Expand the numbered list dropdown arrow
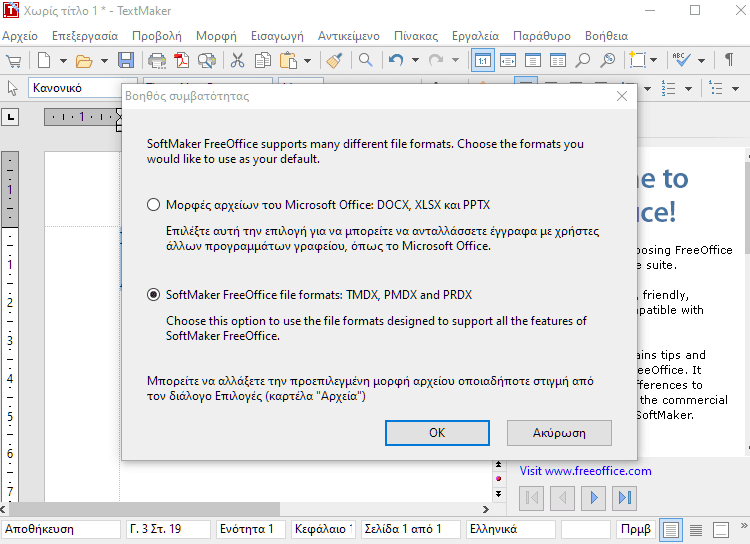 [x=688, y=89]
